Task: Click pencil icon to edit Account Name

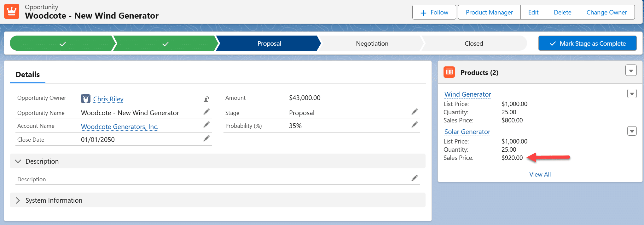Action: pos(206,125)
